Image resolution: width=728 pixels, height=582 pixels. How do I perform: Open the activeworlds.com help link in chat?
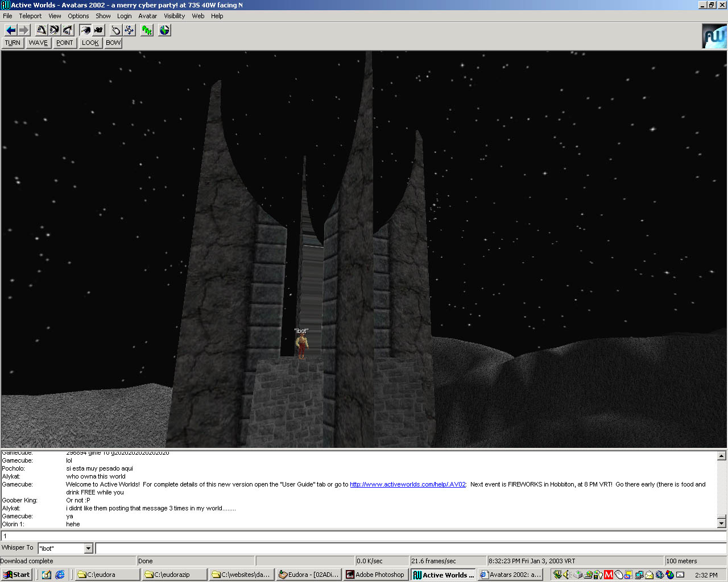(407, 484)
